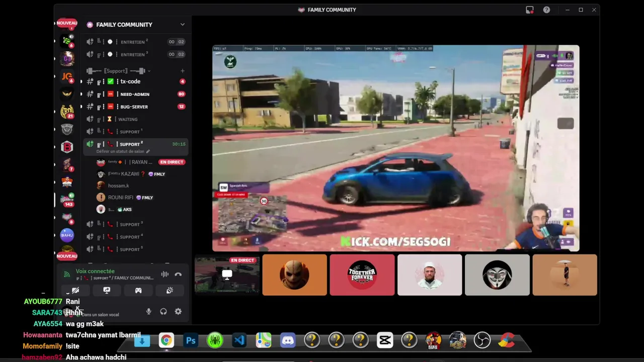Select the white-capped man avatar tile
This screenshot has width=644, height=362.
pos(430,275)
